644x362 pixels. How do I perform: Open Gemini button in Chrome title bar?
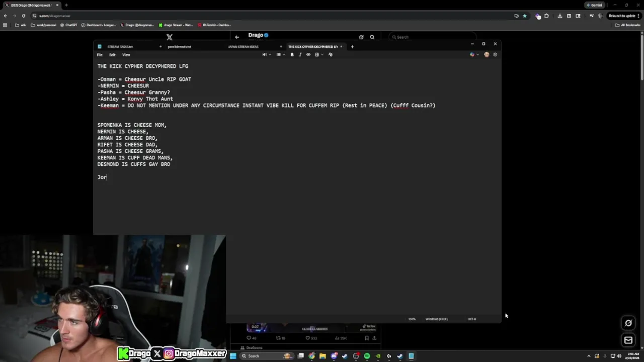(594, 5)
